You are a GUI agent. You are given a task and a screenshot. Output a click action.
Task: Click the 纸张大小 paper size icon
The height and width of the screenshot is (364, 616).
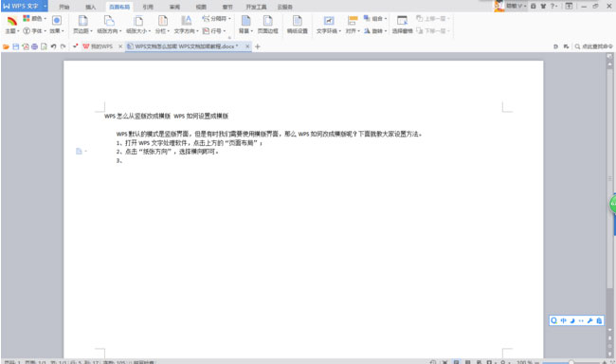coord(138,21)
